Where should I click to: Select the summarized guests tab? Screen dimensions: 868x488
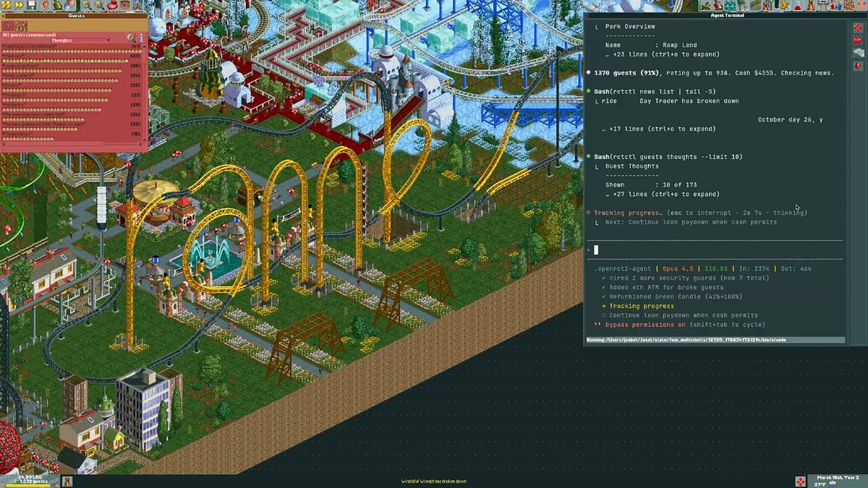click(x=21, y=25)
